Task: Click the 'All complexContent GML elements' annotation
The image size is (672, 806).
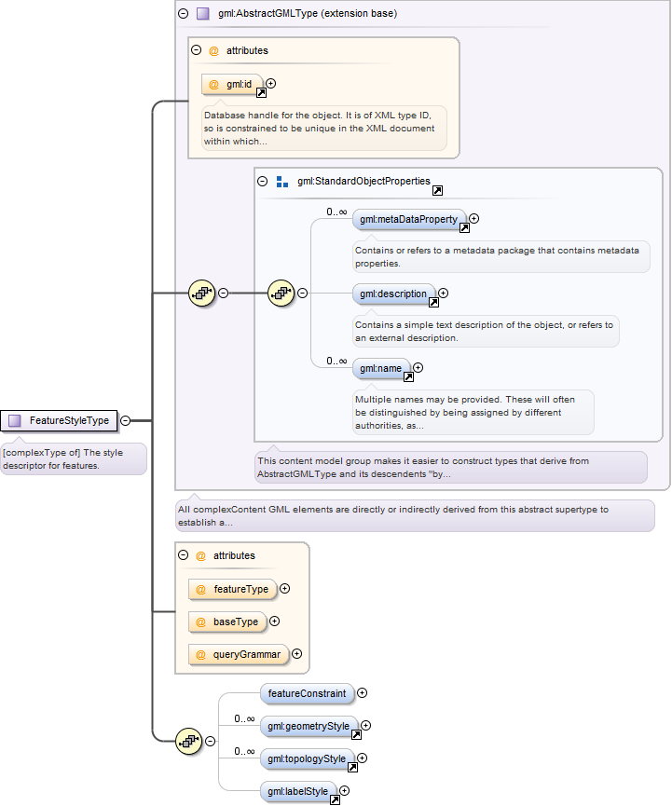Action: coord(415,515)
